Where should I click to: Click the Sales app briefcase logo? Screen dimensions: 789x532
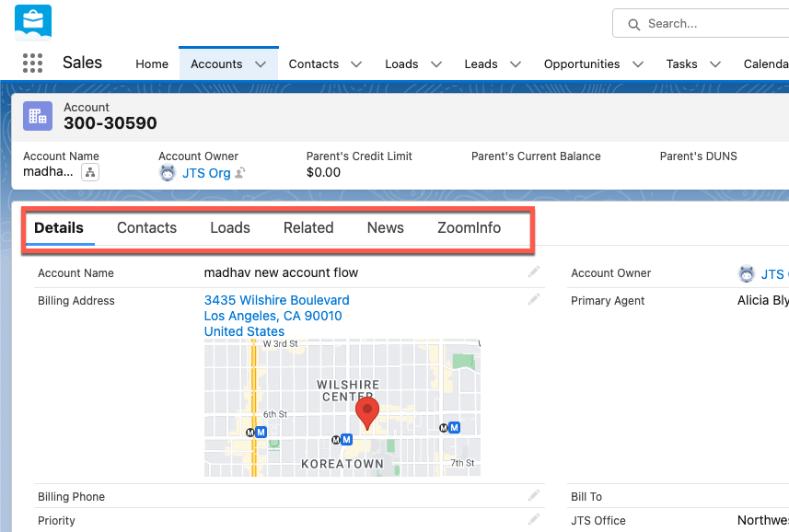click(33, 23)
